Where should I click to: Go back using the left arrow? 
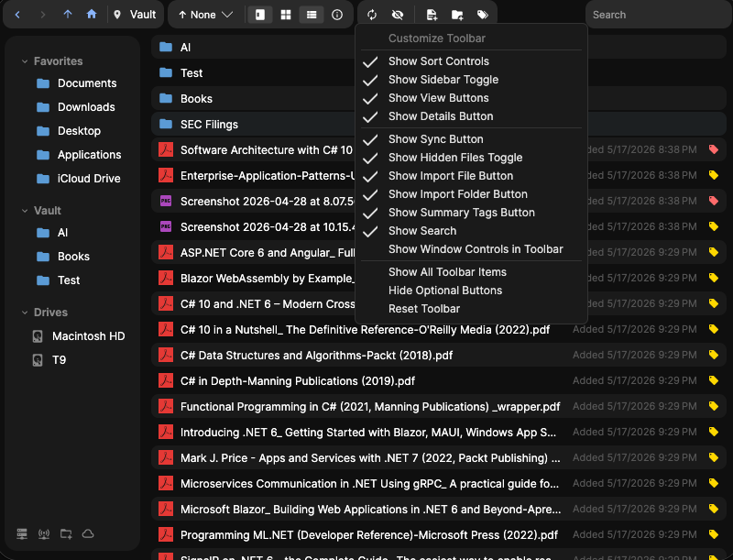pyautogui.click(x=17, y=15)
